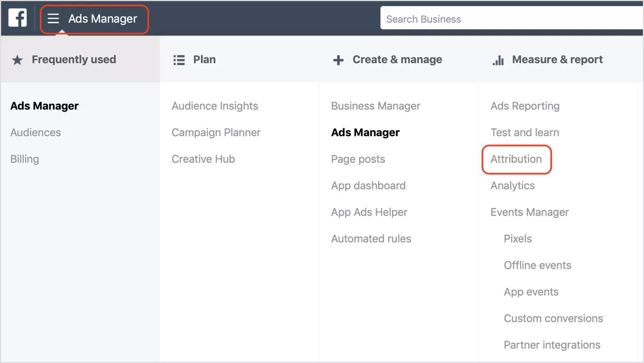Screen dimensions: 644x363
Task: Open Campaign Planner
Action: 216,132
